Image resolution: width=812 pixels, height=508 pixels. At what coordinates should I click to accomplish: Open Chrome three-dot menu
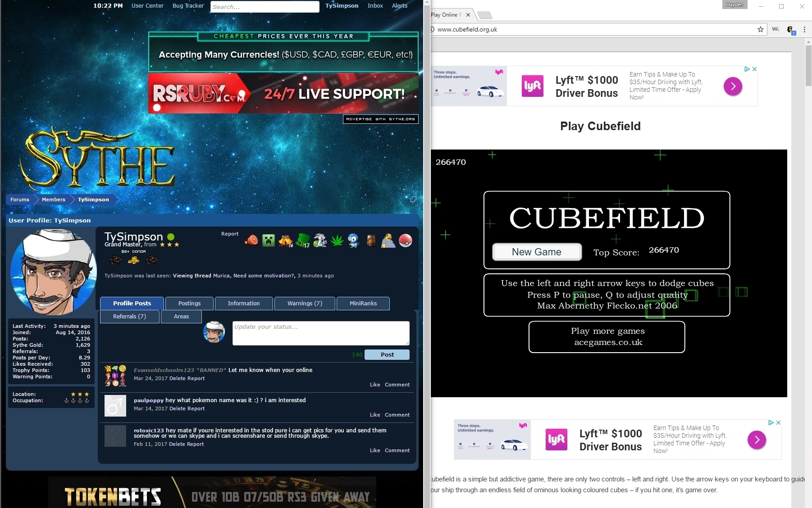click(804, 29)
